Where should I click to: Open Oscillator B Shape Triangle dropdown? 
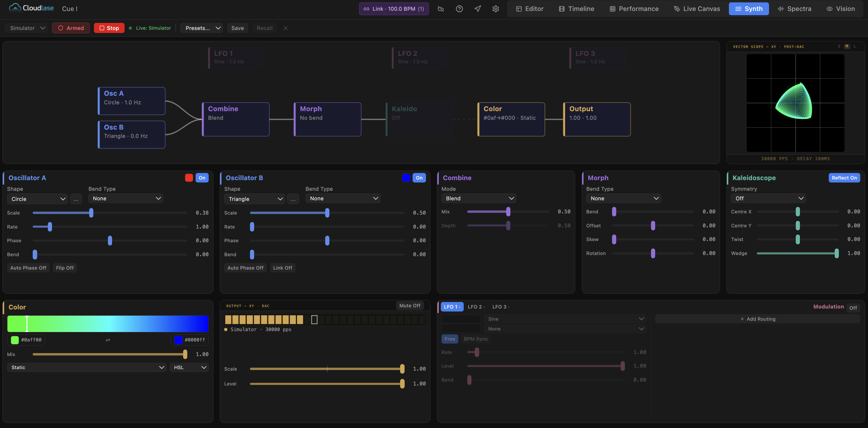coord(254,199)
